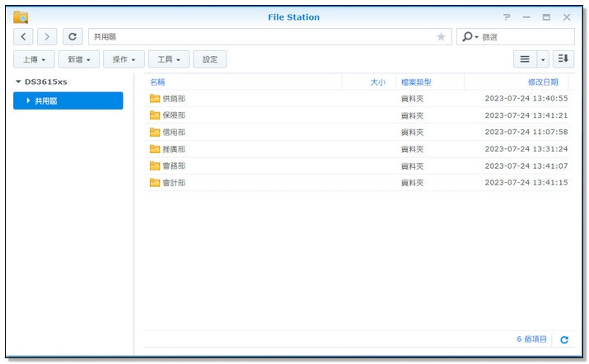Open the 工具 tools dropdown

click(169, 59)
